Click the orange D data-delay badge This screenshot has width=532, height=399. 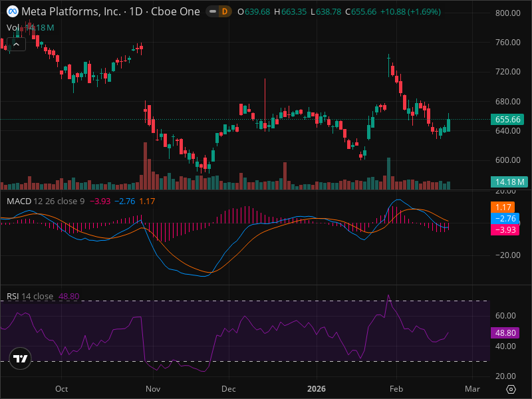coord(225,12)
